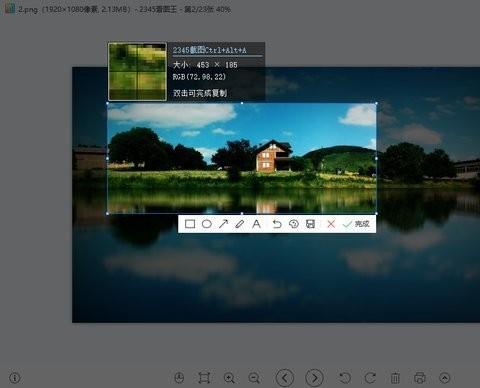Undo last screenshot annotation
480x388 pixels.
coord(277,224)
